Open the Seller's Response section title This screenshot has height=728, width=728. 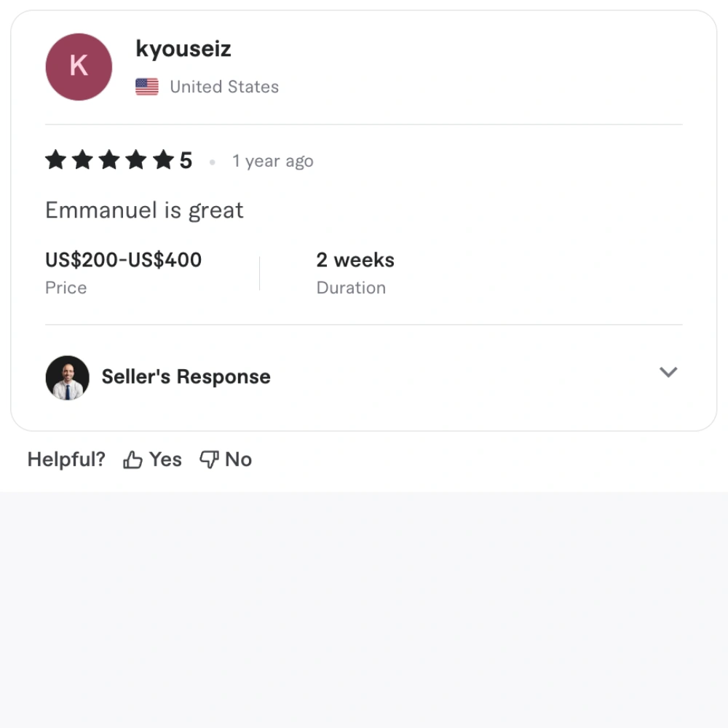pos(186,376)
